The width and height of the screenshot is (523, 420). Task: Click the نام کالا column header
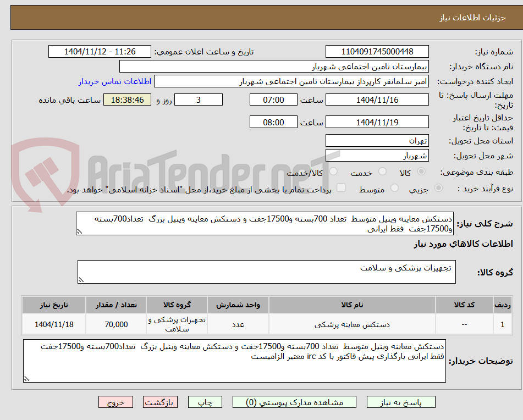coord(352,305)
